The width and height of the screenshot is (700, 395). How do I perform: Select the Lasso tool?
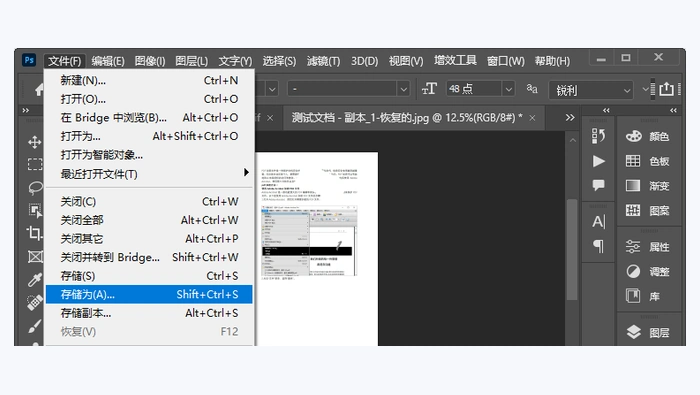35,187
